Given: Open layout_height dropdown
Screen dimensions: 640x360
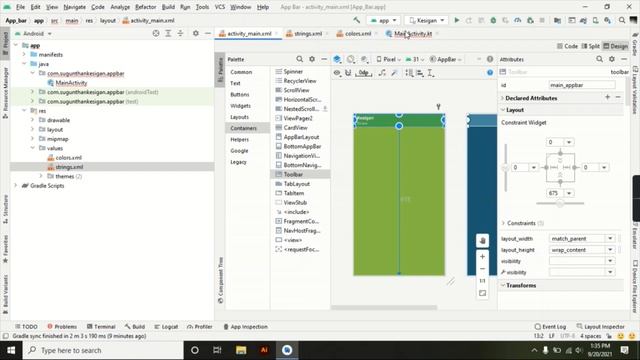Looking at the screenshot, I should pos(610,250).
